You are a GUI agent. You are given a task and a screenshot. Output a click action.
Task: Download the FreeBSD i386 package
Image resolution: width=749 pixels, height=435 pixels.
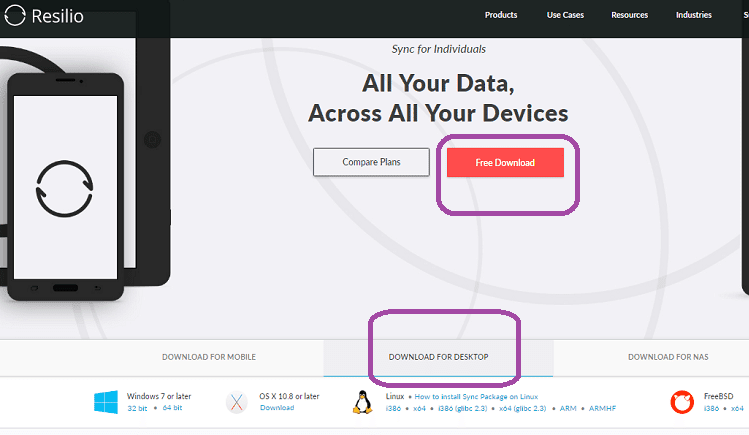click(x=711, y=409)
